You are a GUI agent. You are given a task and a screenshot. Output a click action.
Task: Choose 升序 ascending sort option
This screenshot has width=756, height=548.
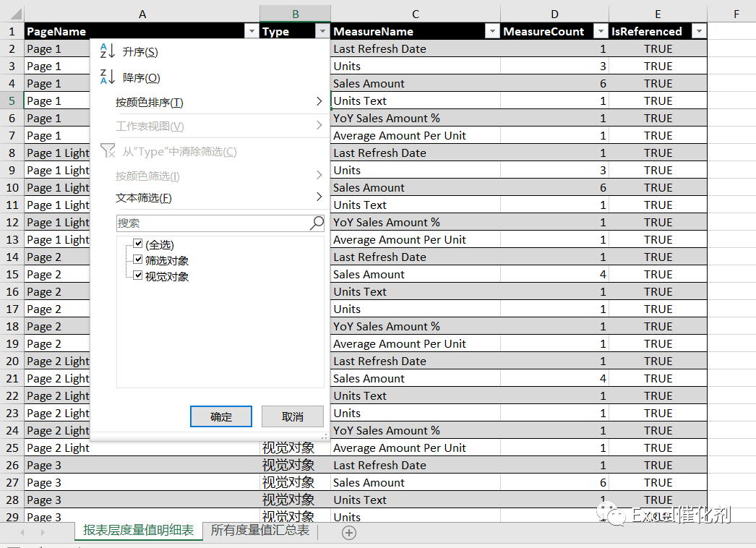click(x=210, y=51)
